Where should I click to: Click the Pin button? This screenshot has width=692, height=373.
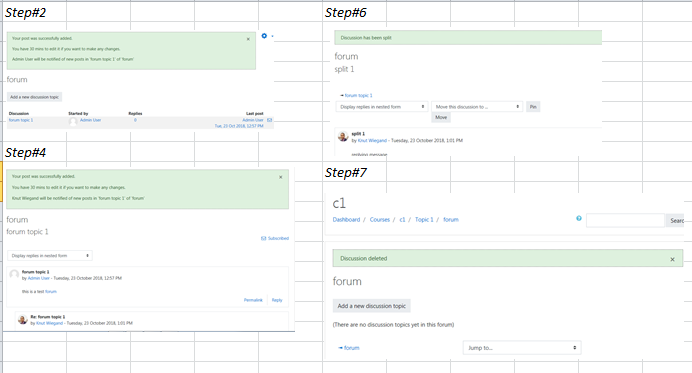click(533, 107)
